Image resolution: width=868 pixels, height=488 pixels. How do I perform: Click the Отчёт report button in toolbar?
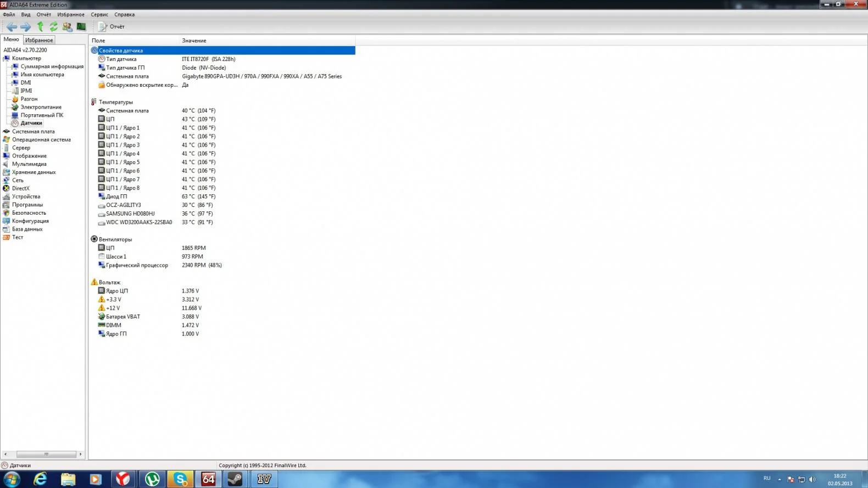pos(112,26)
